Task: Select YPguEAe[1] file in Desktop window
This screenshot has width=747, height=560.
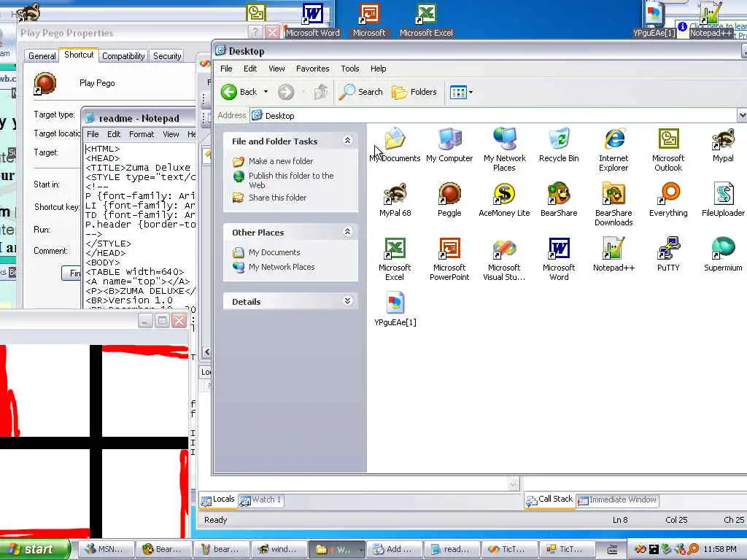Action: pyautogui.click(x=395, y=309)
